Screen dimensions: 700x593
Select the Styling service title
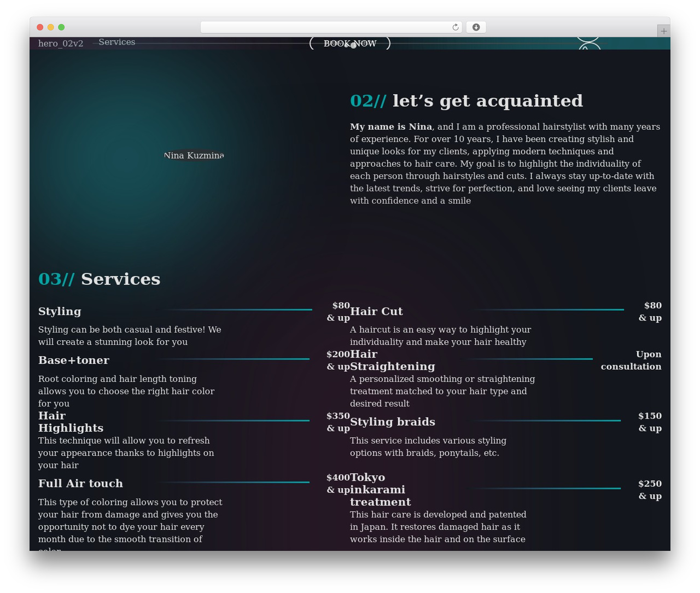pos(60,311)
